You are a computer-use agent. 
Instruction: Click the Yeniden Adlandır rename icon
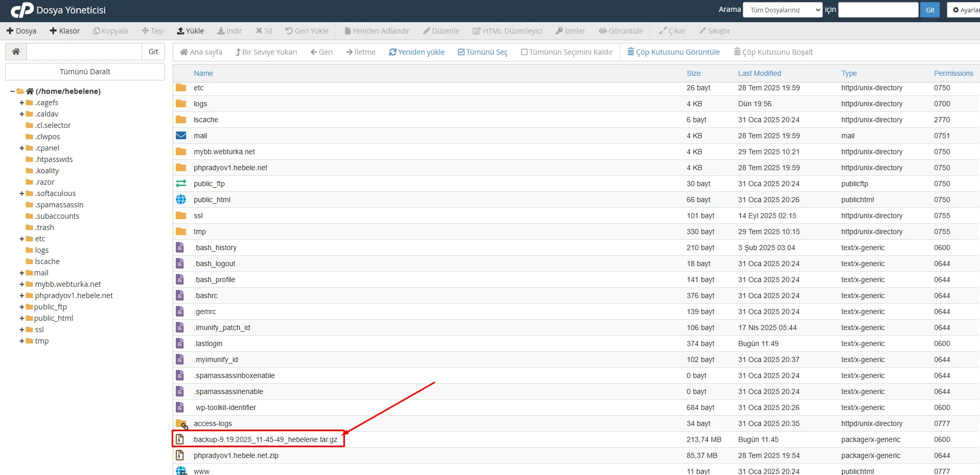coord(347,30)
